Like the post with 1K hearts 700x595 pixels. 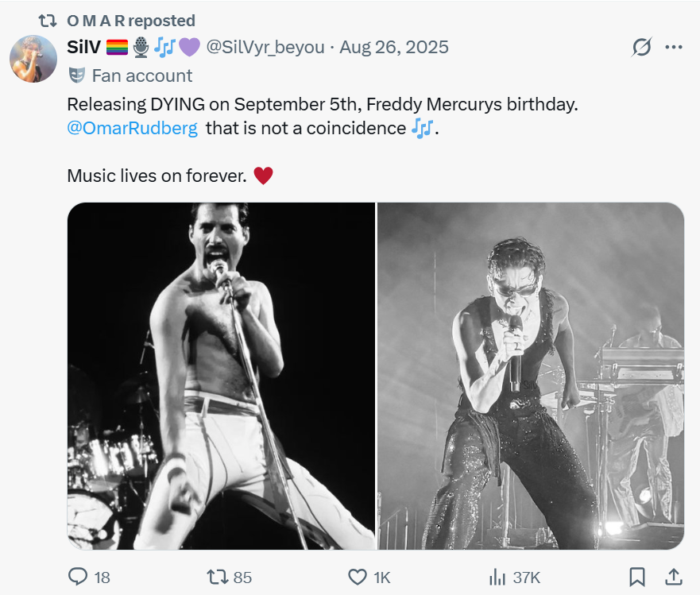point(358,577)
